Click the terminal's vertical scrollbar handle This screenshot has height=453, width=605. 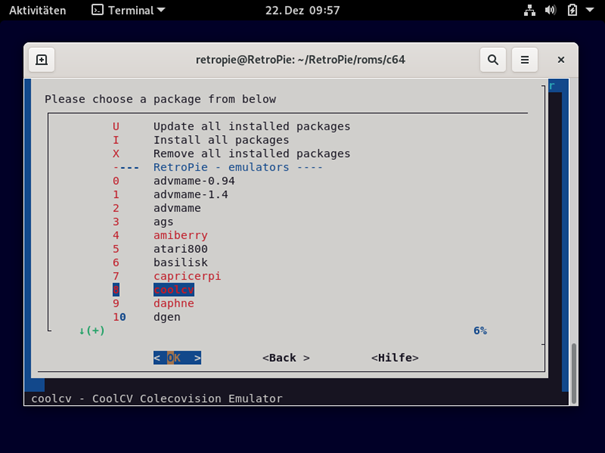[574, 374]
